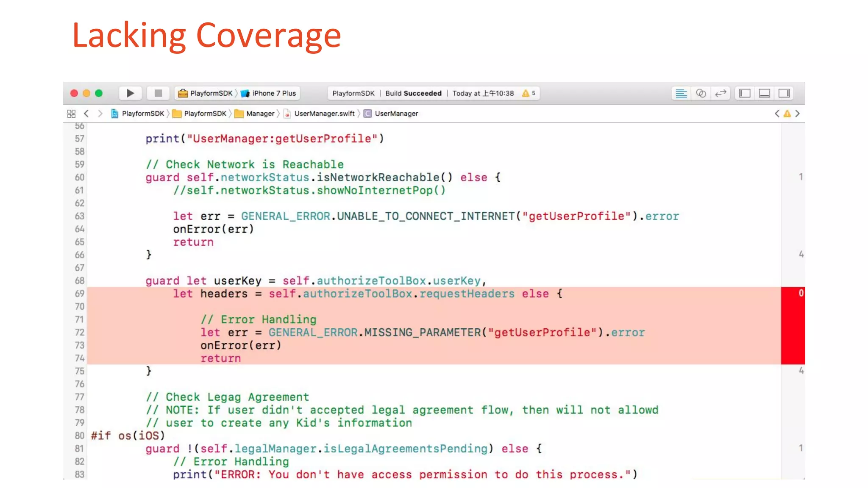Screen dimensions: 868x488
Task: Switch to the version editor
Action: 721,93
